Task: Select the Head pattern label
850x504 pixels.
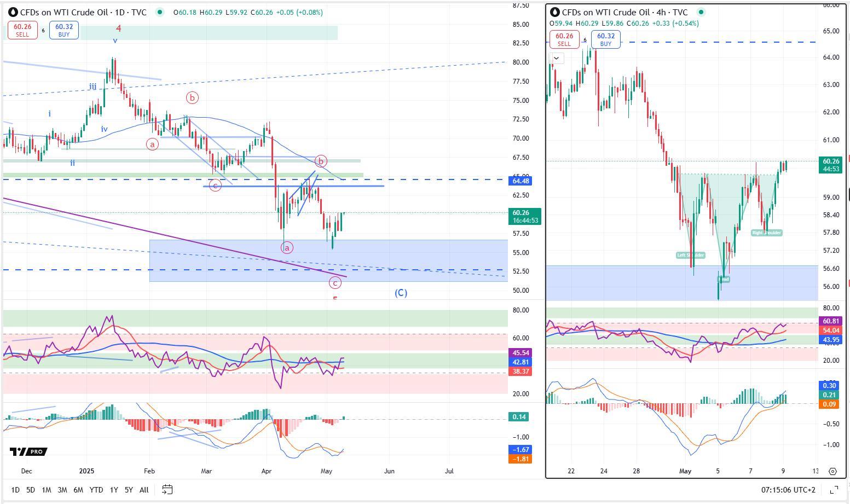Action: coord(724,279)
